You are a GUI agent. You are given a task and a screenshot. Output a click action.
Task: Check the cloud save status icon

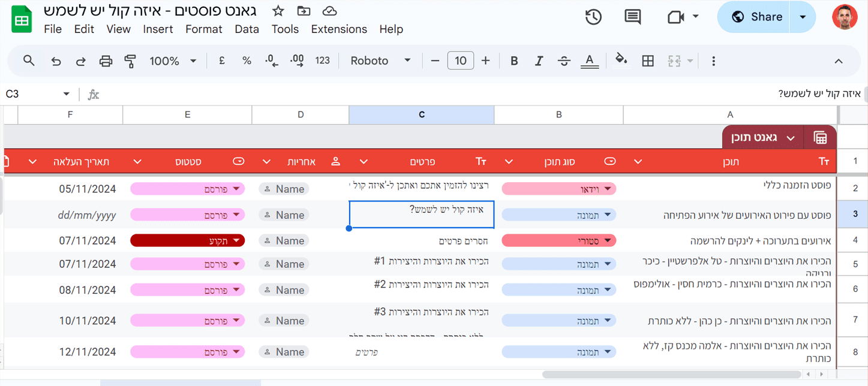[329, 11]
